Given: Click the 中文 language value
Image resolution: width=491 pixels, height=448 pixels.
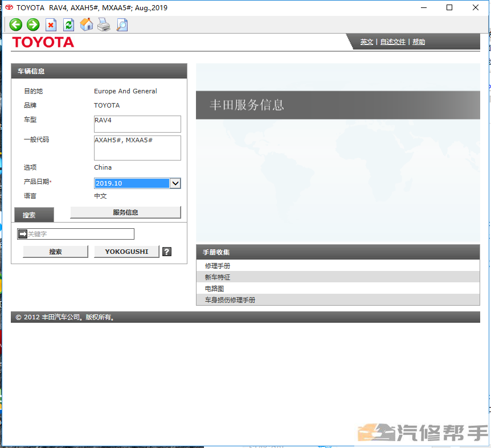Looking at the screenshot, I should pyautogui.click(x=100, y=196).
